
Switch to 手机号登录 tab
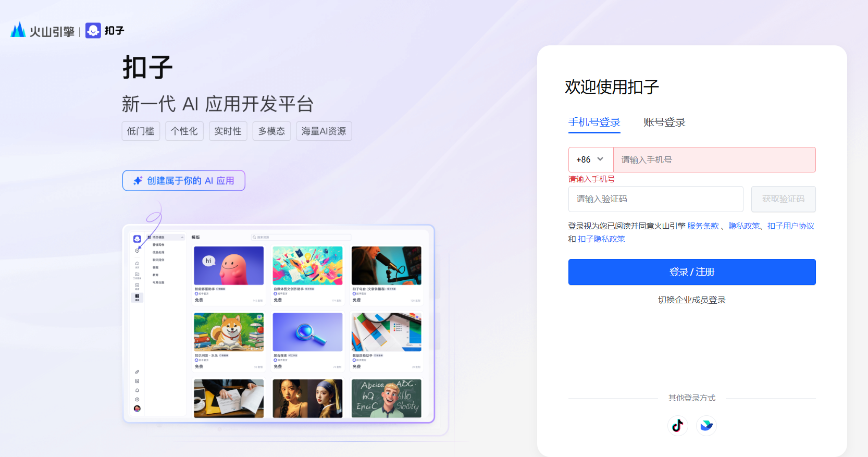(594, 122)
